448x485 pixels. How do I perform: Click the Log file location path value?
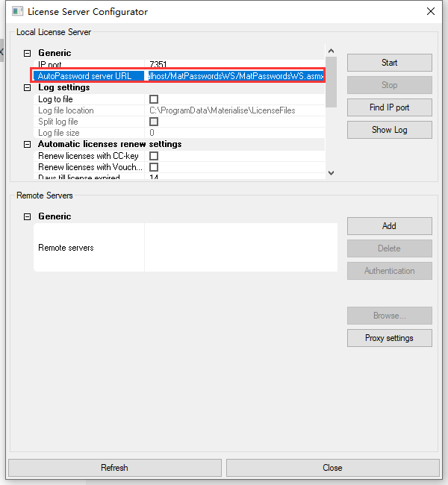coord(223,110)
